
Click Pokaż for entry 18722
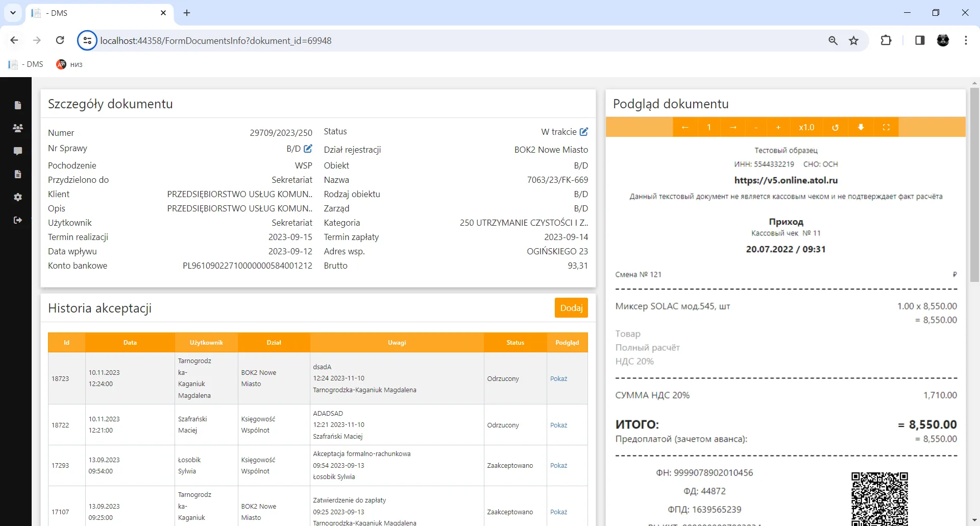[x=558, y=425]
